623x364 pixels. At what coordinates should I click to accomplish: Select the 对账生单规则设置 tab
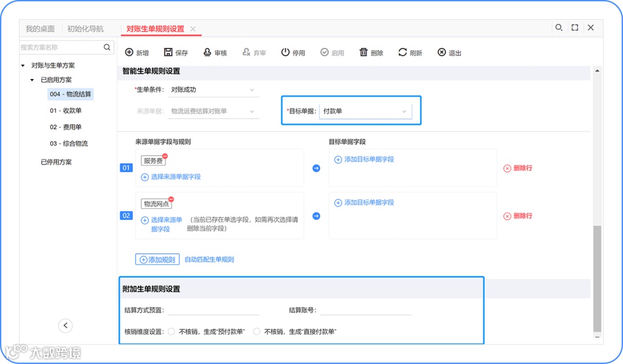coord(155,29)
